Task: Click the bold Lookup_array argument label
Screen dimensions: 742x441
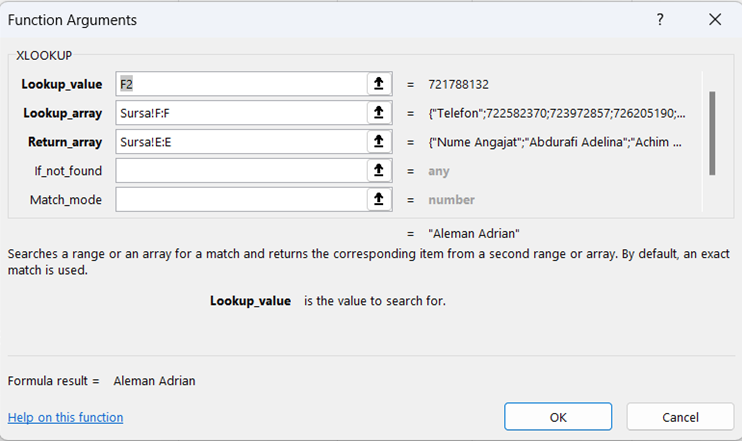Action: tap(62, 114)
